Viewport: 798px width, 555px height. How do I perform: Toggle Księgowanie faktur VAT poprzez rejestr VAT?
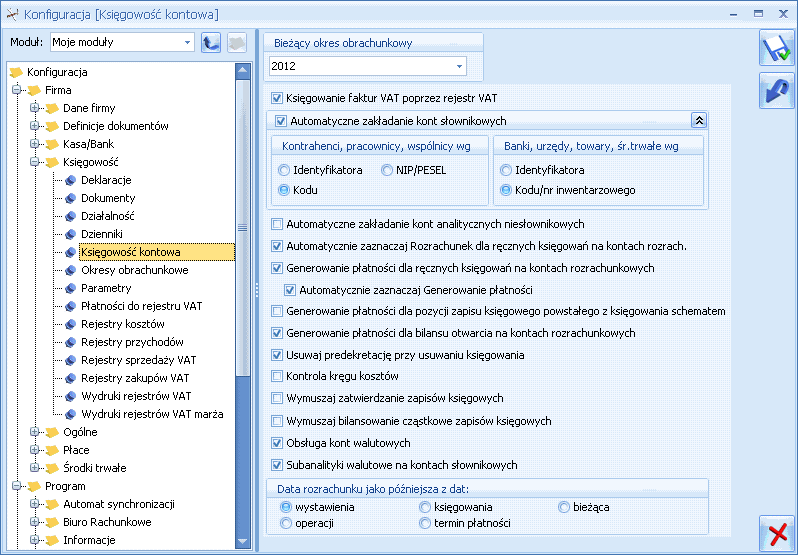(277, 98)
